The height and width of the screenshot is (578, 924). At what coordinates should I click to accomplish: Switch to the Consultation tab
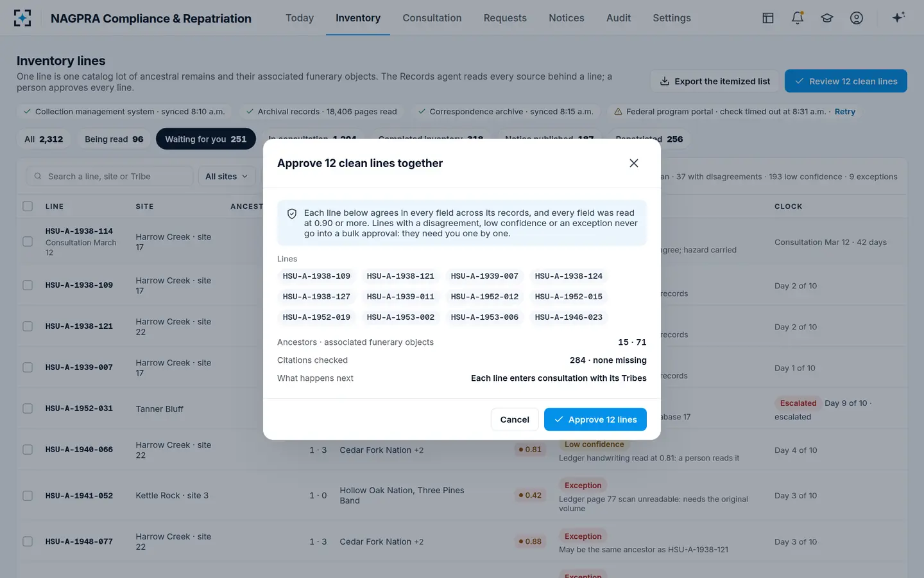point(432,18)
